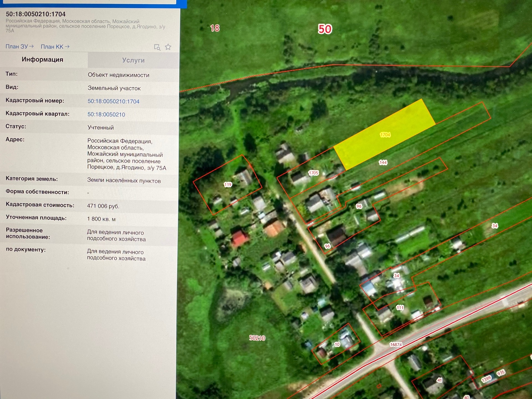The image size is (532, 399).
Task: Click the large red region label 50
Action: coord(325,29)
